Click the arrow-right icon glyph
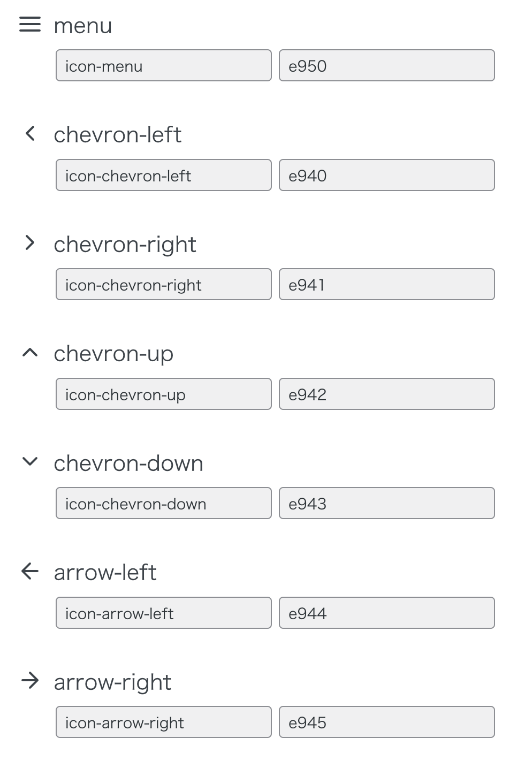 30,681
